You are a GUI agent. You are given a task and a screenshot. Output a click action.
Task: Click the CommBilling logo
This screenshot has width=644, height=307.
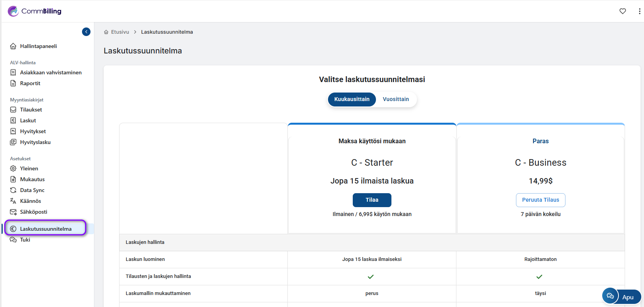click(35, 11)
